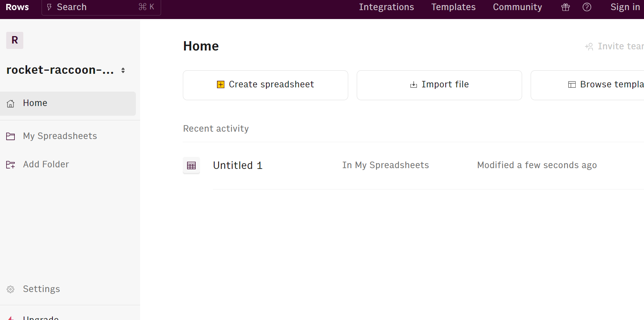Viewport: 644px width, 320px height.
Task: Open the Templates menu item
Action: 453,7
